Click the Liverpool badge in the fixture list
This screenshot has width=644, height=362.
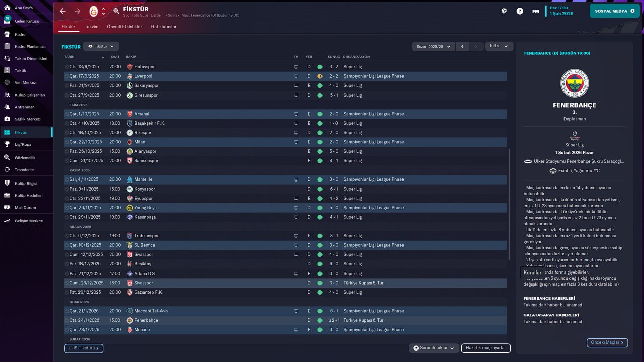click(x=130, y=76)
